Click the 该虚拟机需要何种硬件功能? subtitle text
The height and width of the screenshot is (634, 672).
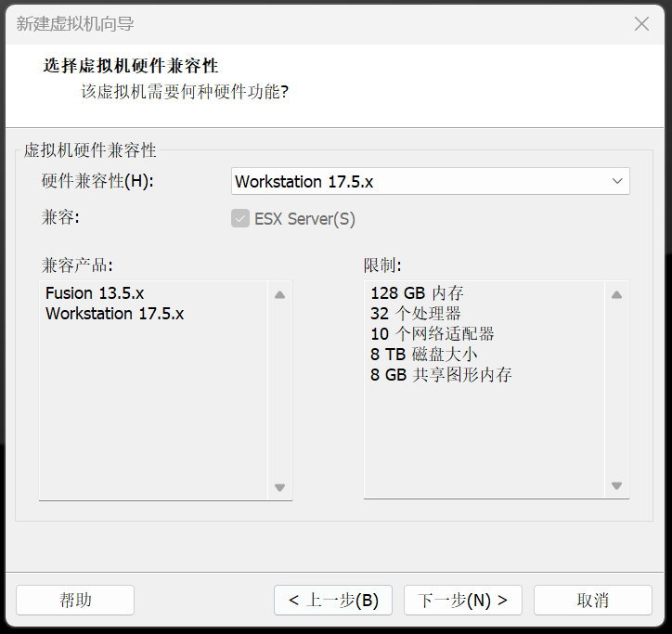pos(185,92)
